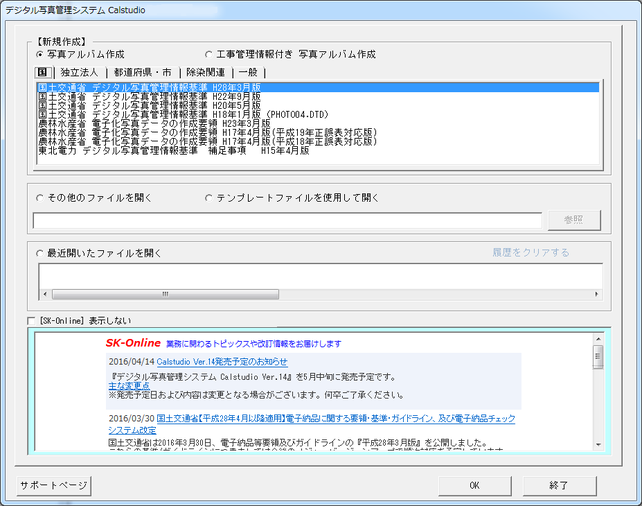Open Calstudio Ver.14発売予定のお知らせ link

[x=222, y=362]
